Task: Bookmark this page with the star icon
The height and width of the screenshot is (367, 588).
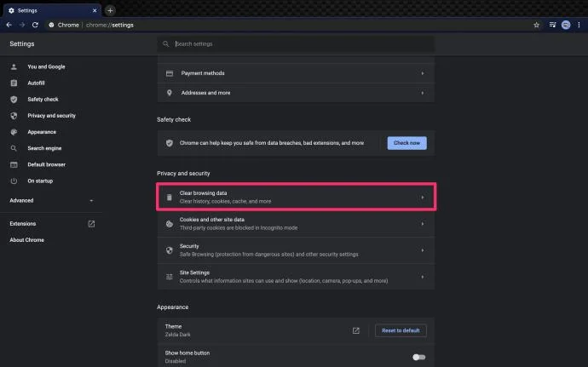Action: click(536, 25)
